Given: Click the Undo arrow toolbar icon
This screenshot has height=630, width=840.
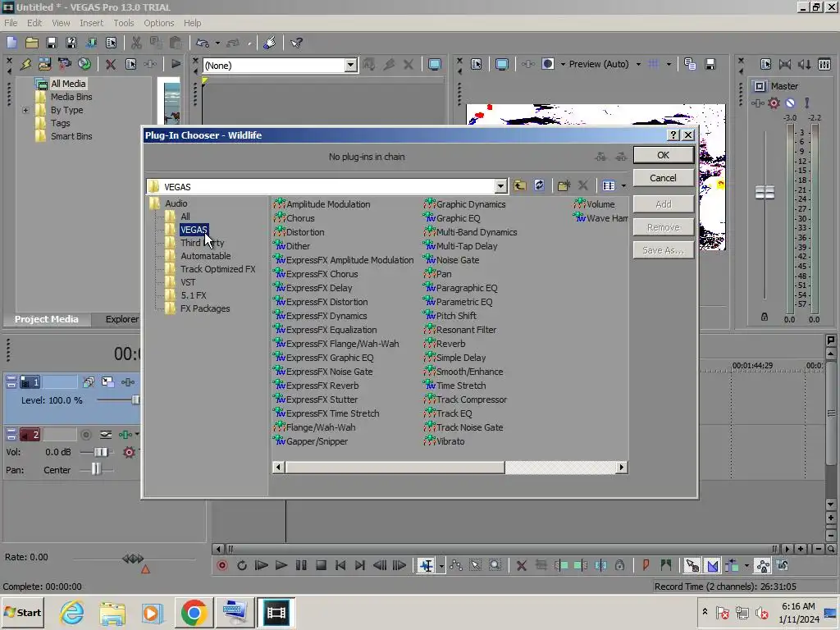Looking at the screenshot, I should point(203,43).
